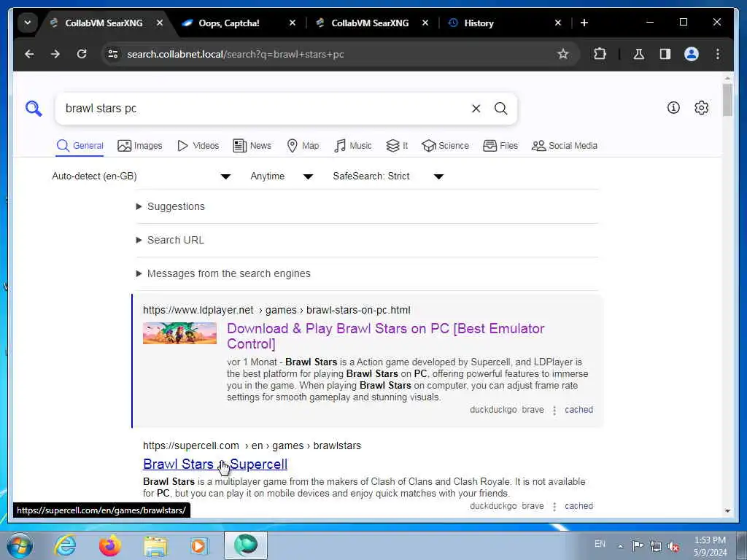The width and height of the screenshot is (747, 560).
Task: Open the Anytime time range dropdown
Action: 282,176
